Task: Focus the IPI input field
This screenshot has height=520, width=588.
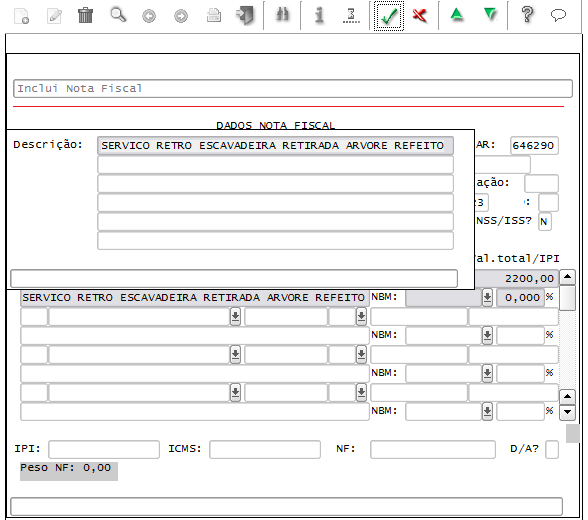Action: coord(104,449)
